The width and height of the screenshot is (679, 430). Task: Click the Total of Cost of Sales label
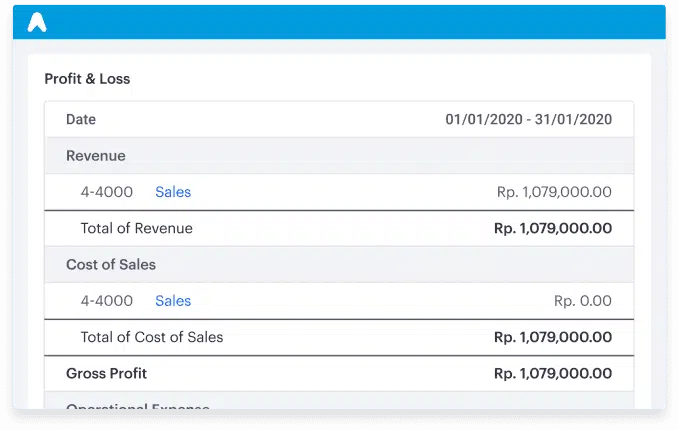[152, 337]
